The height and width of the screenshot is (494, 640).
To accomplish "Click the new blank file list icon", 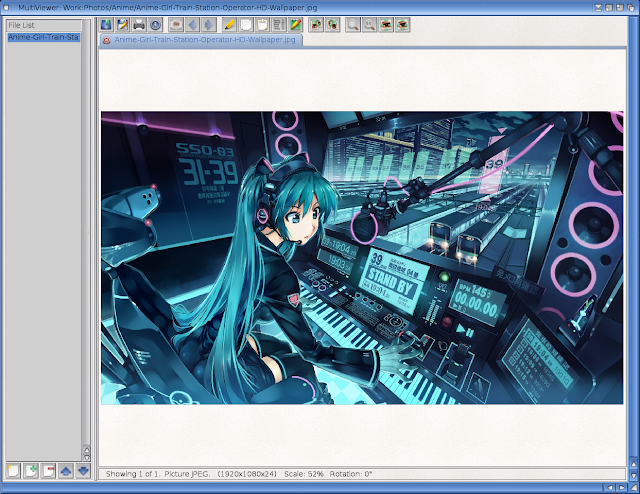I will tap(13, 471).
